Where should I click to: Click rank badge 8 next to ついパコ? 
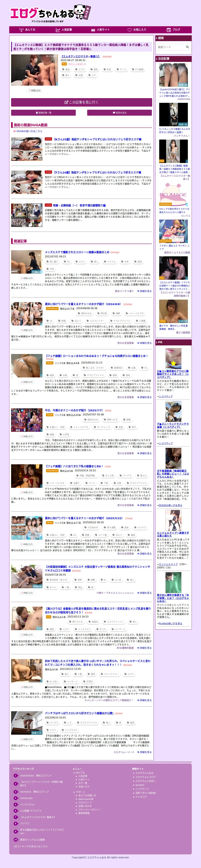(15, 823)
